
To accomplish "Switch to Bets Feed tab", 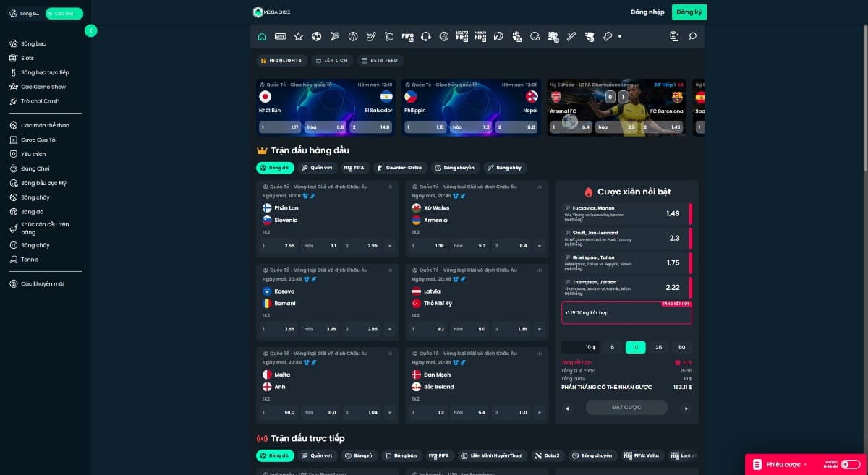I will tap(380, 61).
